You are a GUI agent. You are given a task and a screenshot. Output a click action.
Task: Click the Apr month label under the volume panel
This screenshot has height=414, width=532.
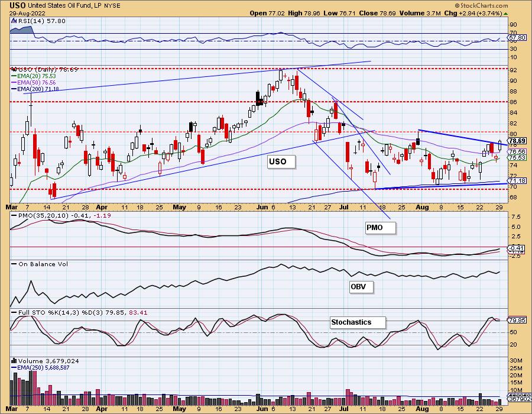tap(102, 409)
